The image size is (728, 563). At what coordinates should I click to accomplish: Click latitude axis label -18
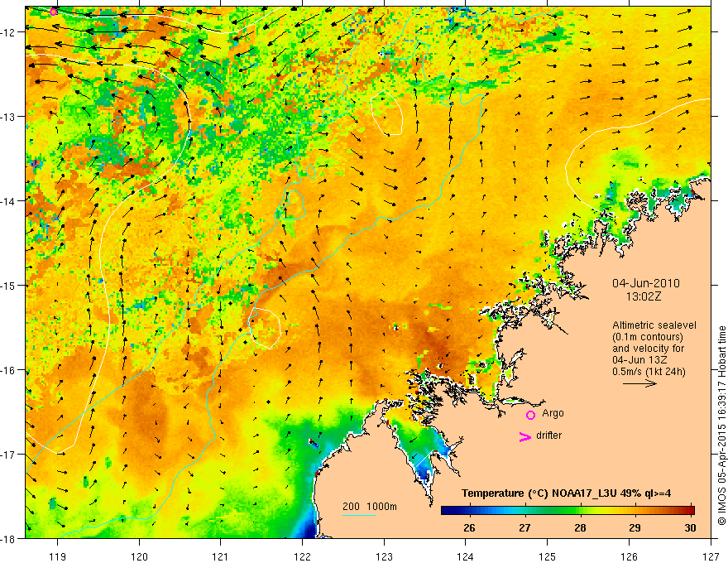point(9,538)
